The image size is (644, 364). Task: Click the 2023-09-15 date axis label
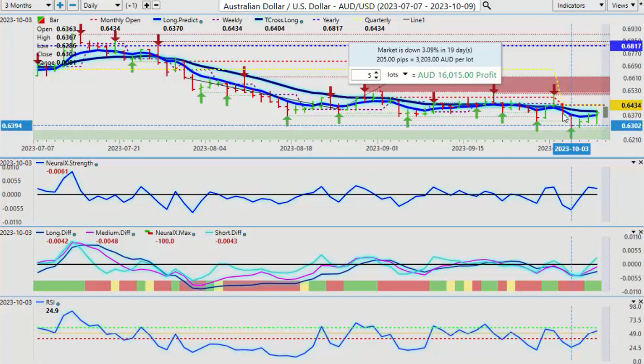468,148
